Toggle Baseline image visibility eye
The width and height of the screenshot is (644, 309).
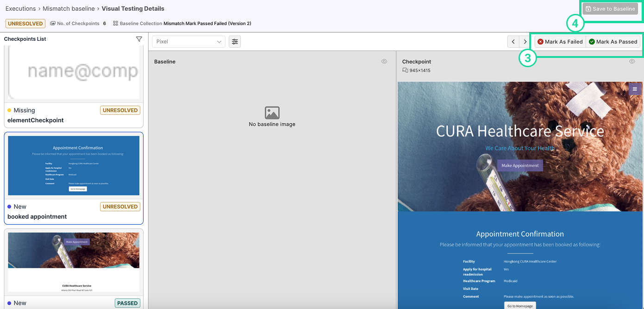click(x=384, y=62)
